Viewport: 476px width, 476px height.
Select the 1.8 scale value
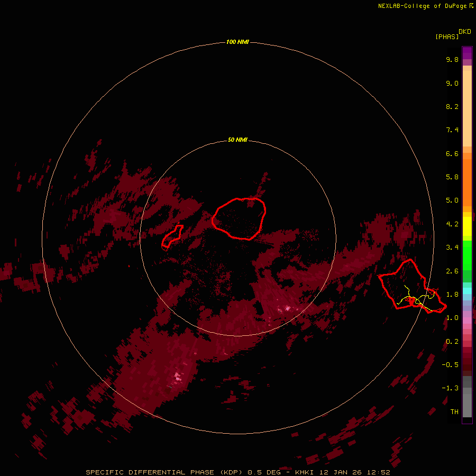(x=452, y=295)
